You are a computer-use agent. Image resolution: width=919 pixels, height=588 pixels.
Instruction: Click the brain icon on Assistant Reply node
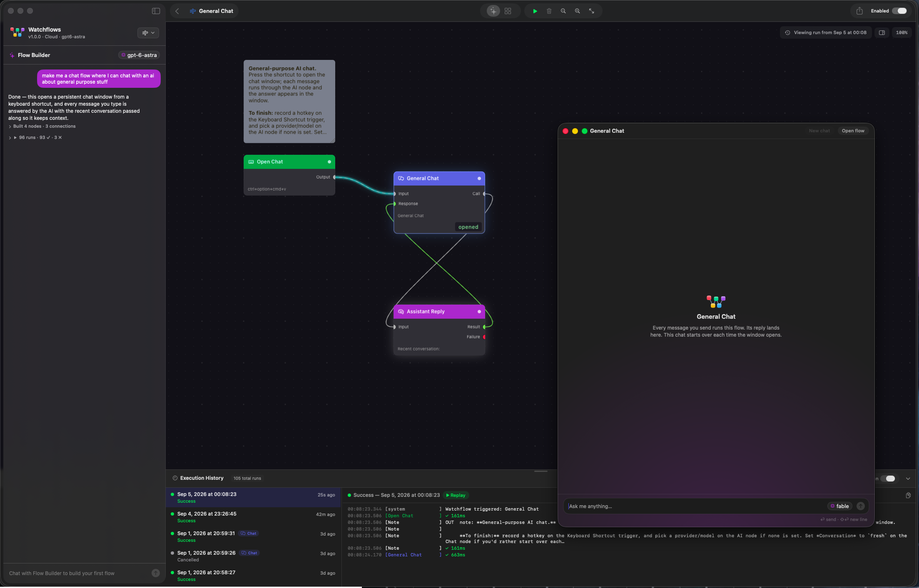click(401, 311)
